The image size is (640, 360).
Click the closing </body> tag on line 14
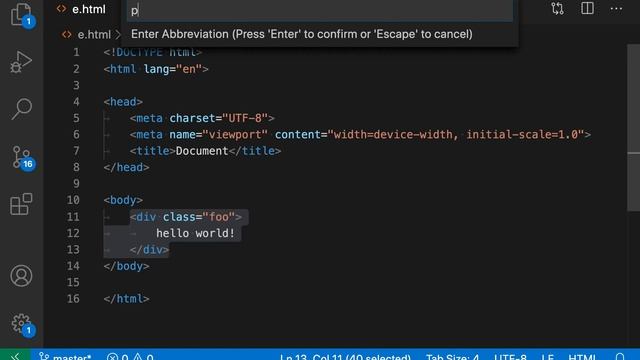pos(127,266)
